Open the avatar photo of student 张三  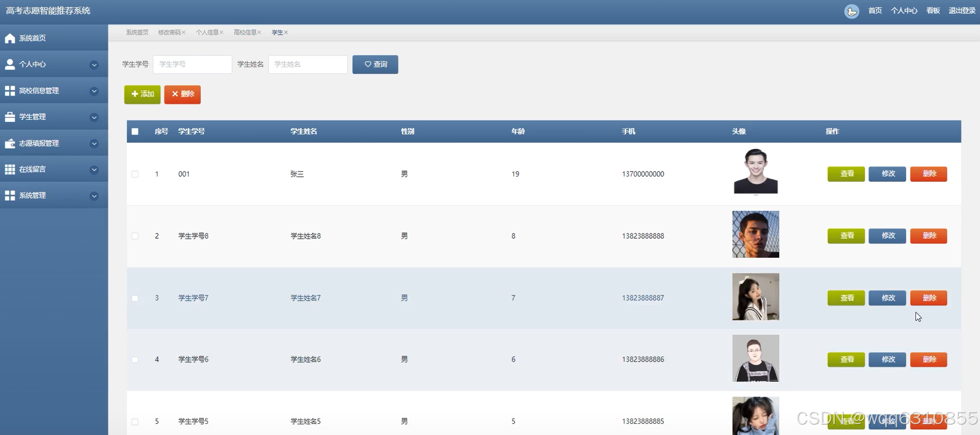(756, 172)
